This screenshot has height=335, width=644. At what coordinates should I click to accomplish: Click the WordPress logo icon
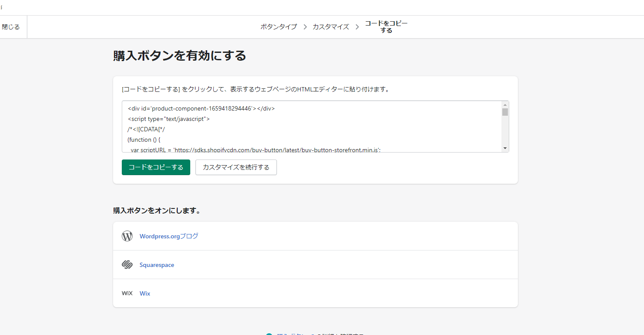127,236
